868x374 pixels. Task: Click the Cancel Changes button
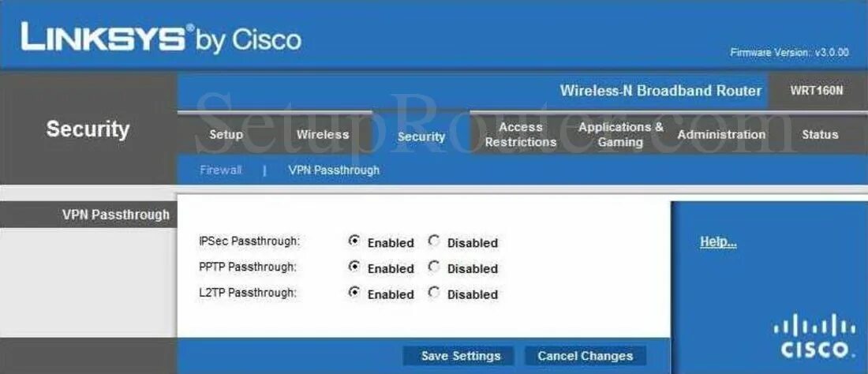tap(586, 356)
